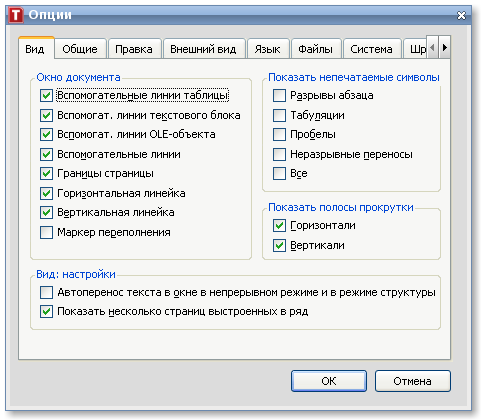Confirm with the OK button

(329, 381)
